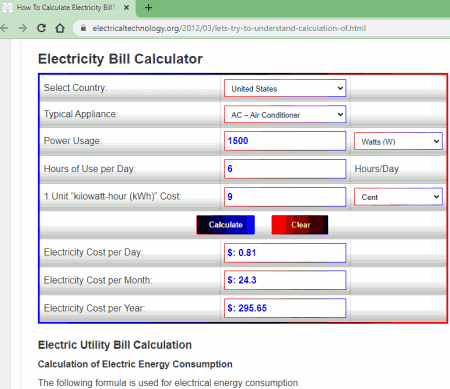This screenshot has height=389, width=450.
Task: Open the Cent currency unit dropdown
Action: click(x=398, y=197)
